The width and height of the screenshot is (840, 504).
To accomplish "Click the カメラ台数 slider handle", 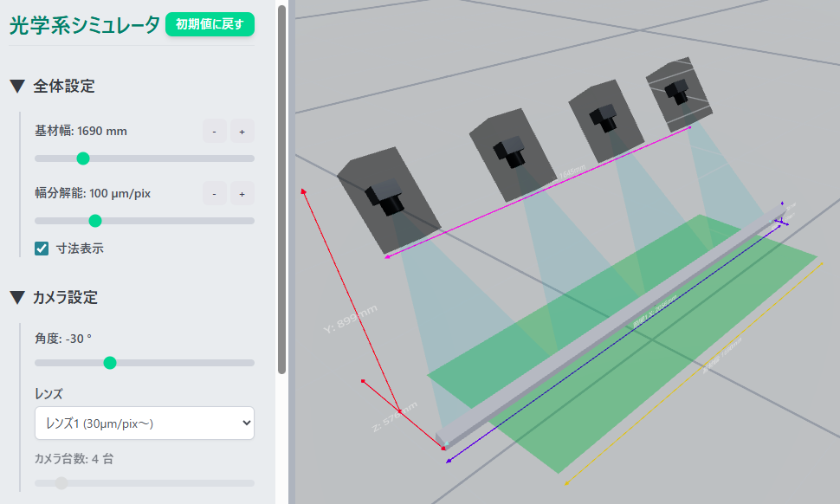I will pos(61,482).
